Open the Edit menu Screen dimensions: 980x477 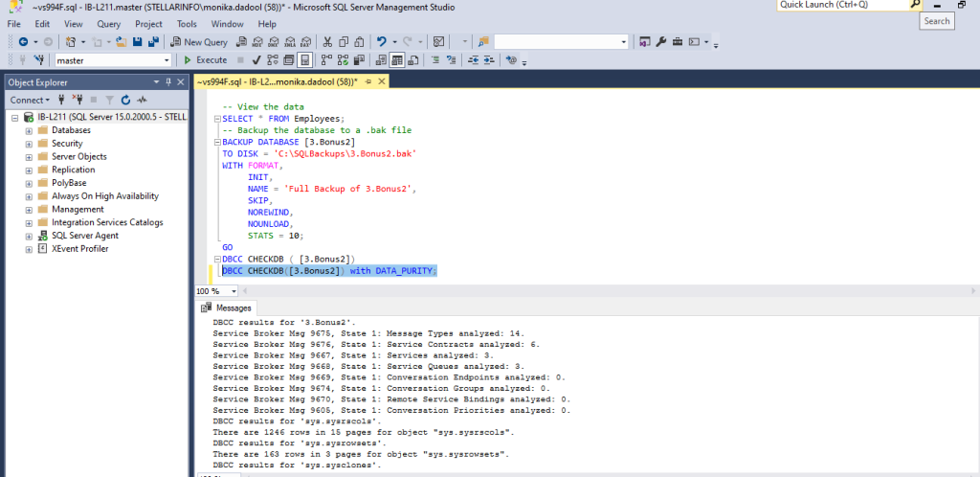[42, 24]
